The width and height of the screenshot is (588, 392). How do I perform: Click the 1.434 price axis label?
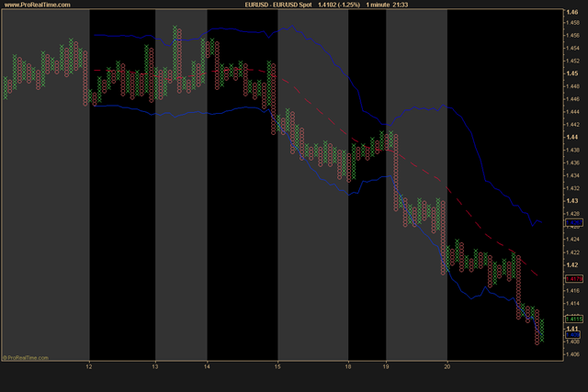click(x=573, y=175)
